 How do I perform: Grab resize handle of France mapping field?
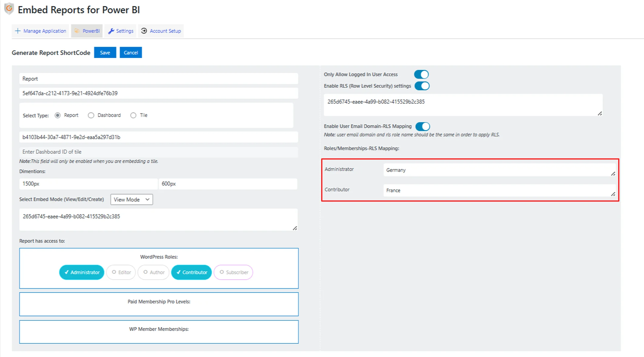(x=613, y=194)
